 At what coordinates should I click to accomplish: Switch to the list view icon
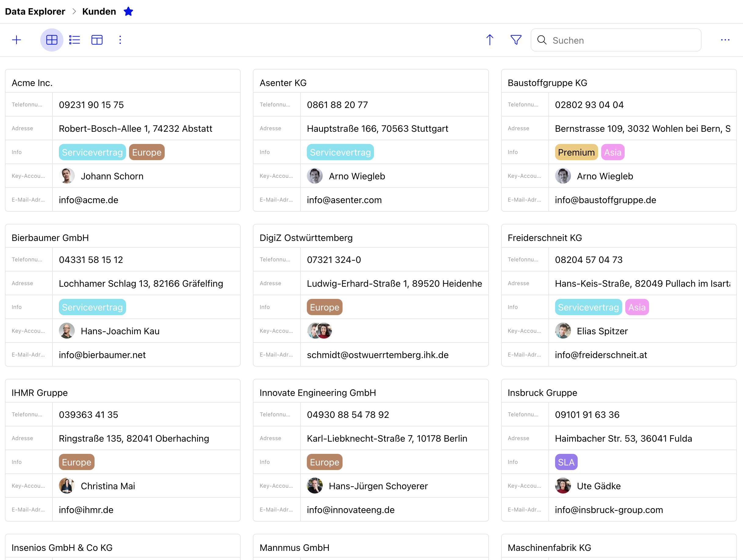pos(74,40)
